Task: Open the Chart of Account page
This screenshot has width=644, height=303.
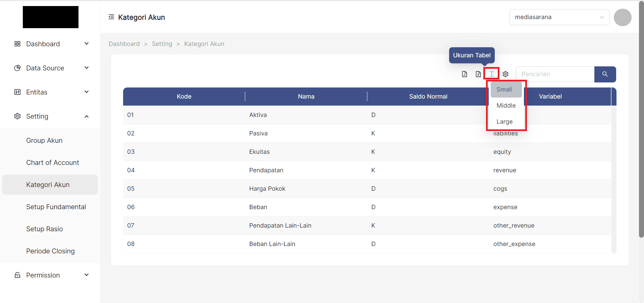Action: (52, 162)
